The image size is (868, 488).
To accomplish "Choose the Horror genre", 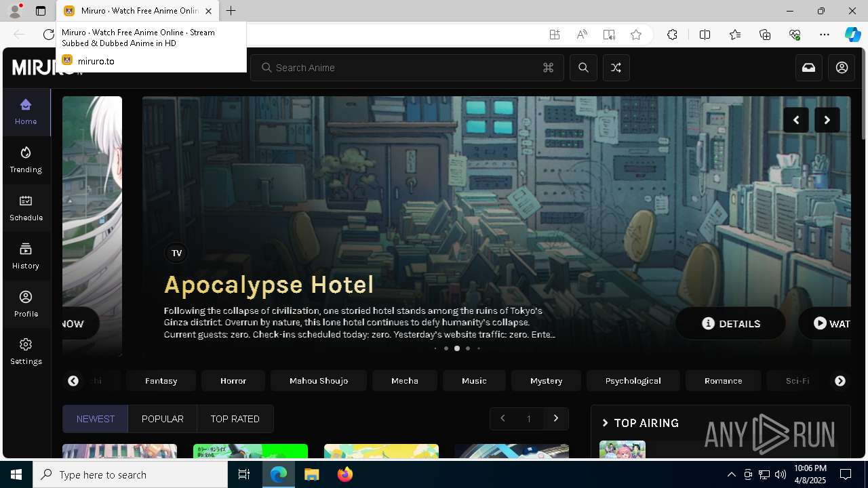I will (x=233, y=381).
